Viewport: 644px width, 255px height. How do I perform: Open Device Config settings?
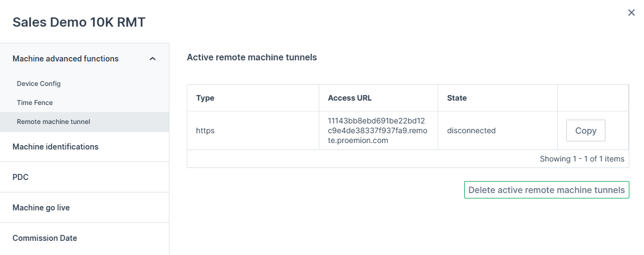[39, 84]
